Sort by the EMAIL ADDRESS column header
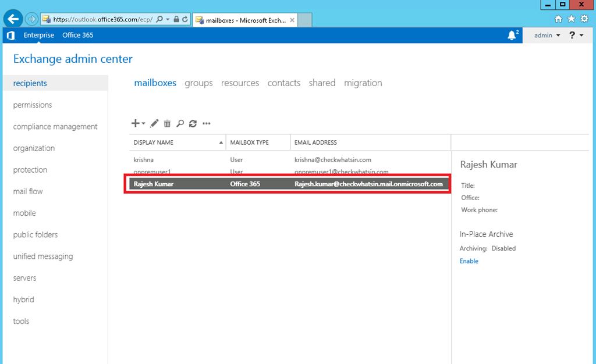596x364 pixels. [371, 142]
